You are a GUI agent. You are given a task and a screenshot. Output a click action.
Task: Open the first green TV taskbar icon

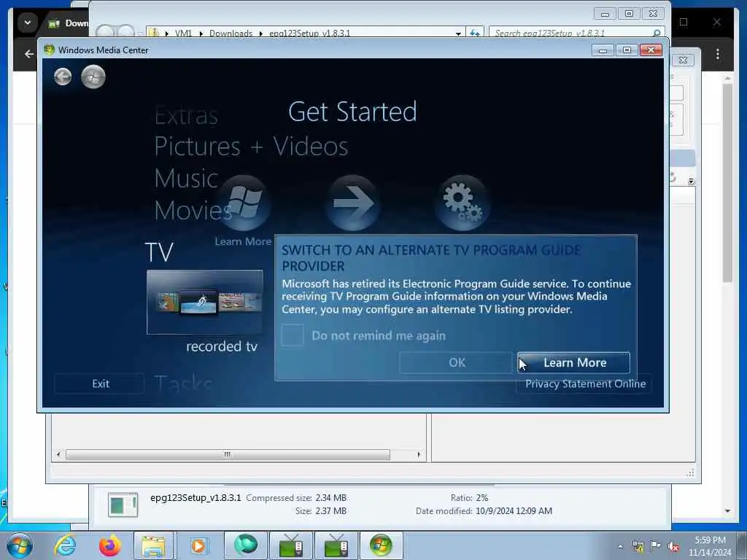(291, 545)
